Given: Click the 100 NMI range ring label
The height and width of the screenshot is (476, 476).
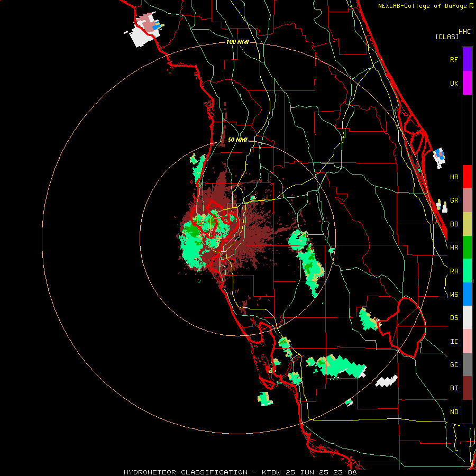Looking at the screenshot, I should coord(237,42).
